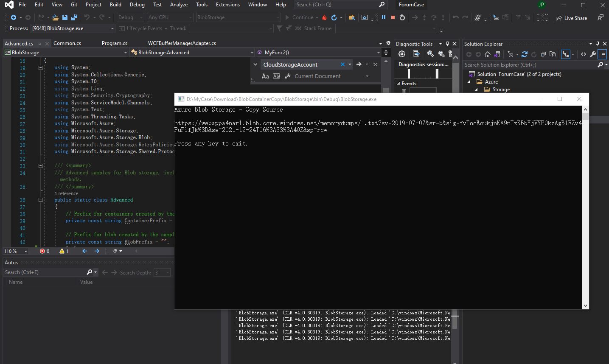The width and height of the screenshot is (609, 364).
Task: Click the Continue debugging button
Action: 299,17
